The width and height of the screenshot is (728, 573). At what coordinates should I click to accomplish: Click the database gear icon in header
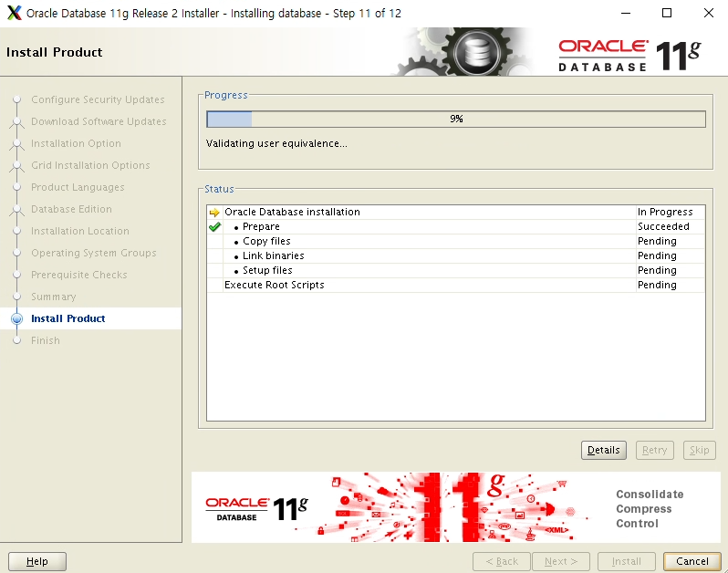pos(477,52)
